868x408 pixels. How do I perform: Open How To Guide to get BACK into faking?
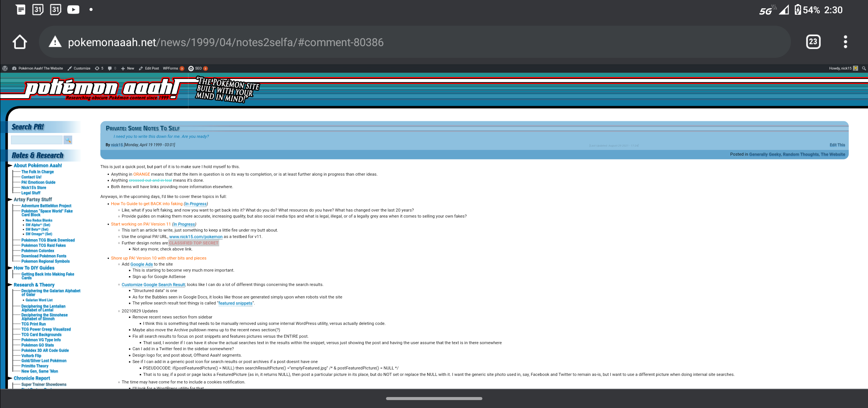click(147, 204)
